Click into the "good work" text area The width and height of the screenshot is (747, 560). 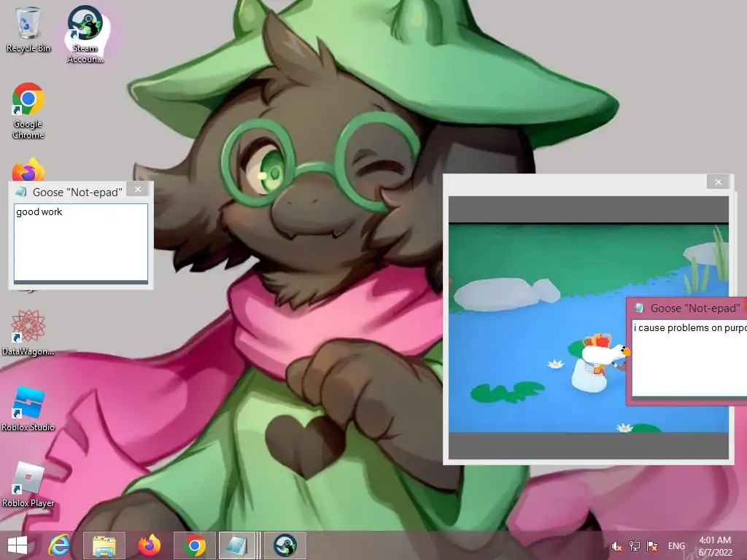click(x=81, y=242)
